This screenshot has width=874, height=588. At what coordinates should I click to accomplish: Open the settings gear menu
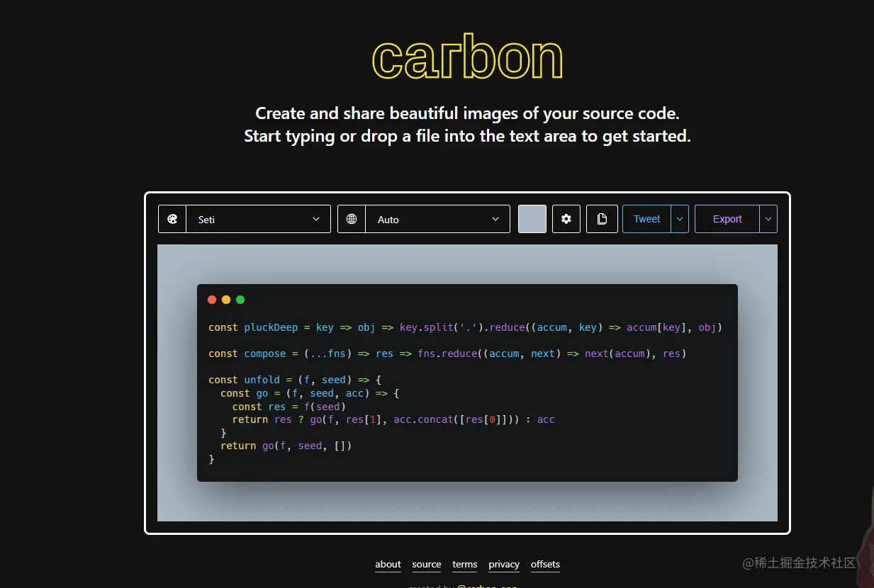pyautogui.click(x=566, y=219)
